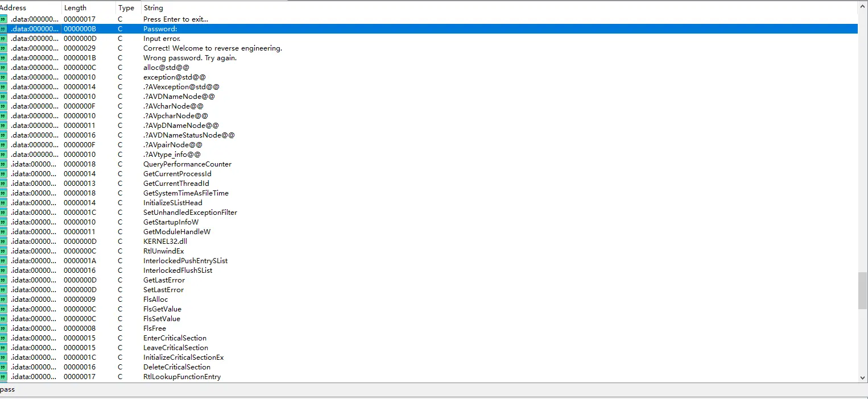868x399 pixels.
Task: Select the 'QueryPerformanceCounter' string text
Action: 187,164
